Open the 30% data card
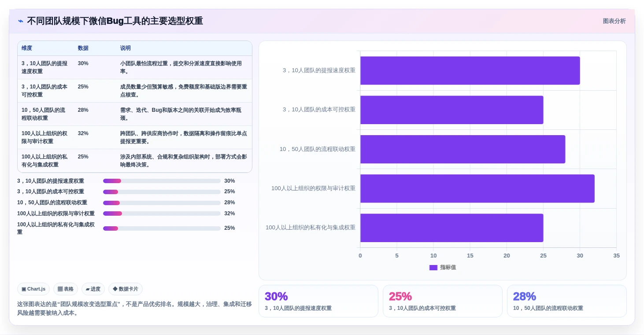644x335 pixels. click(318, 301)
